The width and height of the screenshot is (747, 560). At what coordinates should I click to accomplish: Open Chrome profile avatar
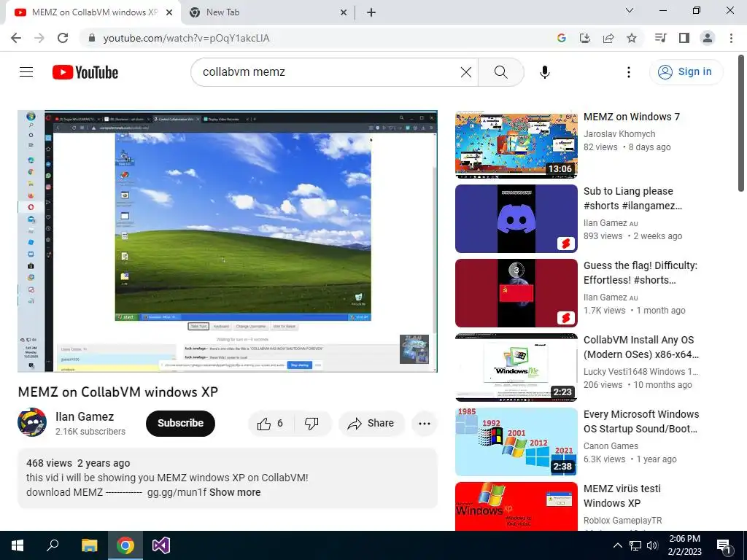click(708, 38)
